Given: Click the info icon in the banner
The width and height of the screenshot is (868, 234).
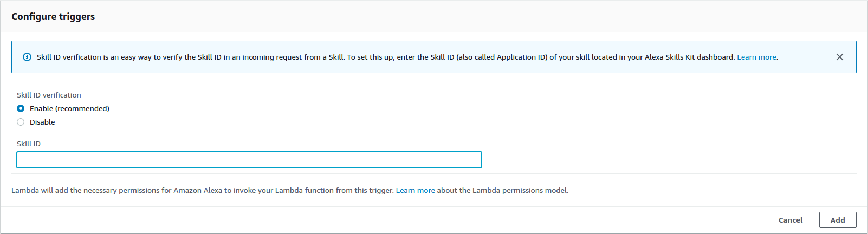Looking at the screenshot, I should pos(27,57).
